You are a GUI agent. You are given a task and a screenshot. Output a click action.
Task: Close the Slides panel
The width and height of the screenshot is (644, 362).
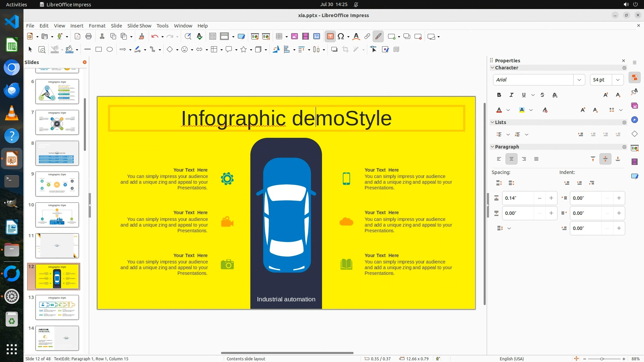click(x=85, y=62)
